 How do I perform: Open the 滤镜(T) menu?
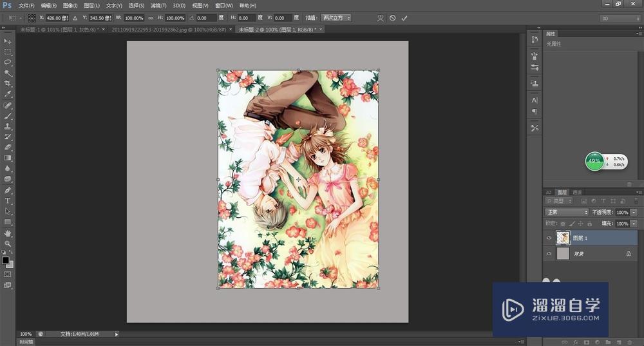pos(159,5)
